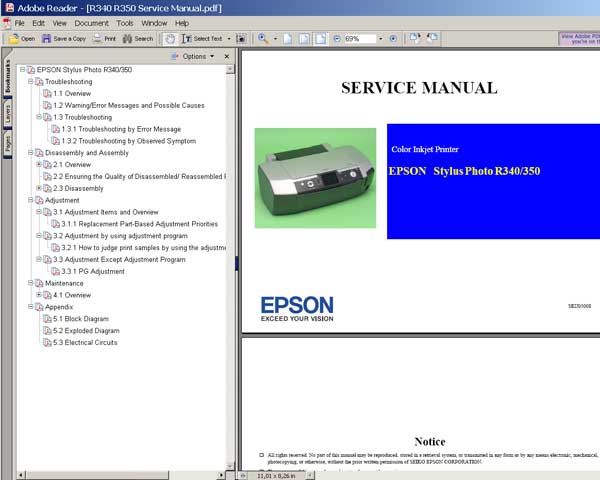
Task: Click bookmarks panel horizontal scroll right arrow
Action: coord(221,475)
